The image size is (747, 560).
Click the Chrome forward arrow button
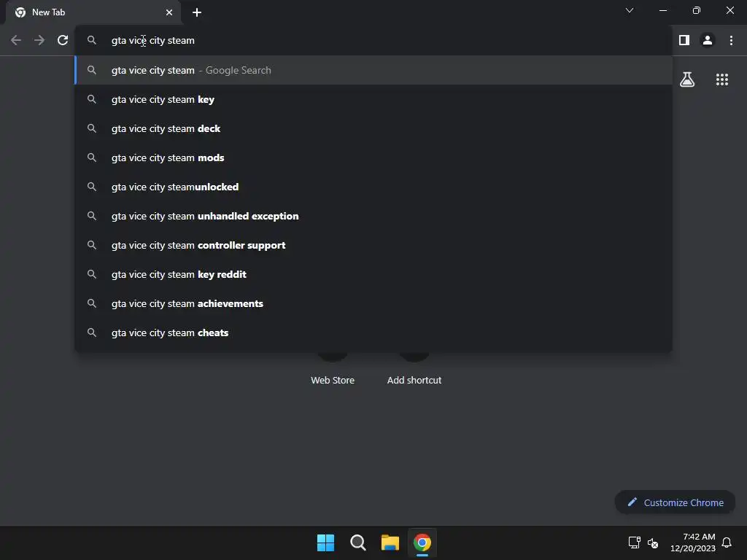[39, 41]
